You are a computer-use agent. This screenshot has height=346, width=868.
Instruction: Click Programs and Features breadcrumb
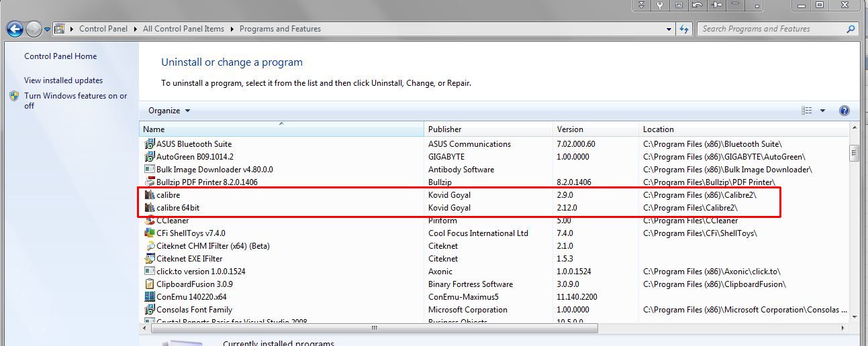coord(280,29)
